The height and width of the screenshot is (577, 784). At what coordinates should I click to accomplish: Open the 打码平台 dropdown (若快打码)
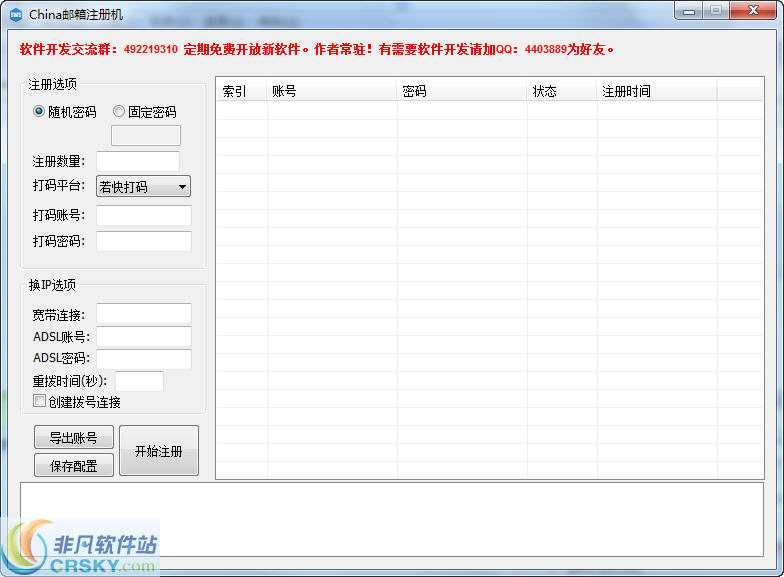point(143,186)
